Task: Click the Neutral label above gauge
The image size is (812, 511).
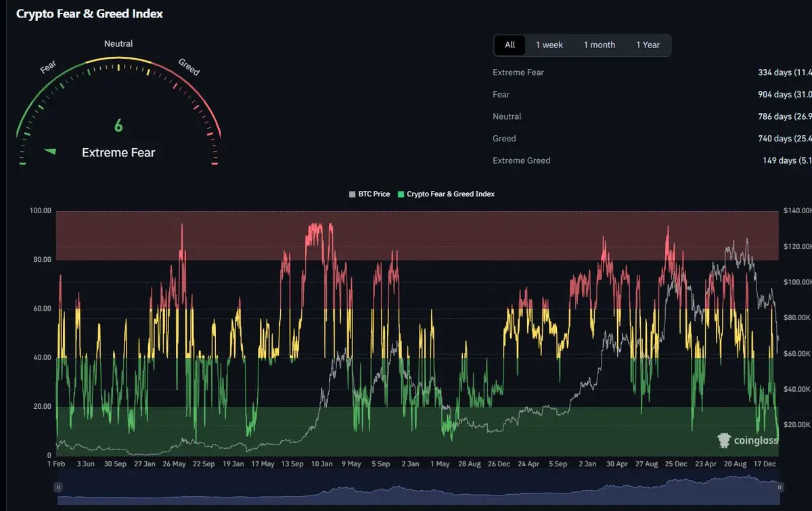Action: 118,43
